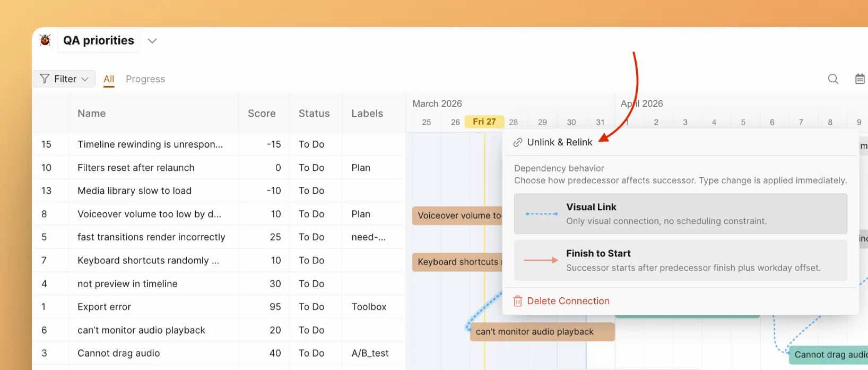868x370 pixels.
Task: Expand the QA priorities project dropdown chevron
Action: pyautogui.click(x=152, y=41)
